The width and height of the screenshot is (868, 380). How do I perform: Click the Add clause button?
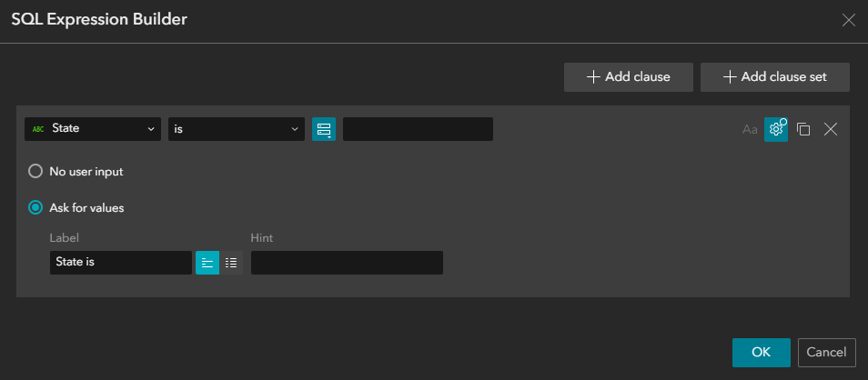point(629,77)
